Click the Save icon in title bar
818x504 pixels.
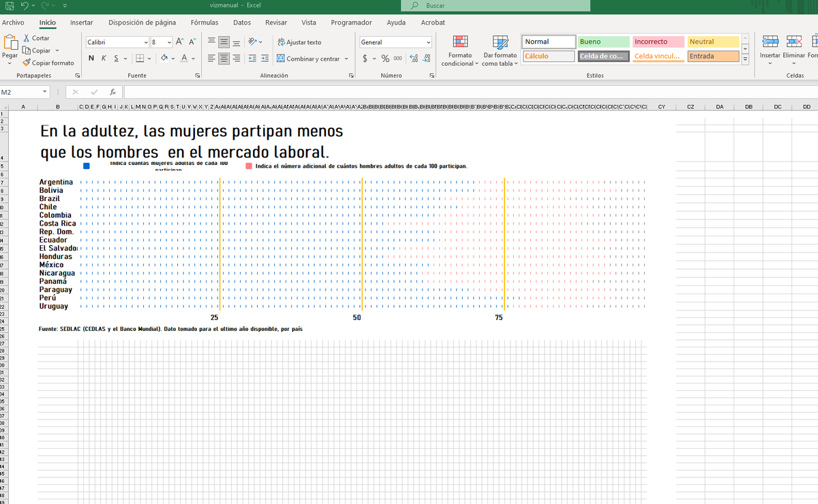10,5
